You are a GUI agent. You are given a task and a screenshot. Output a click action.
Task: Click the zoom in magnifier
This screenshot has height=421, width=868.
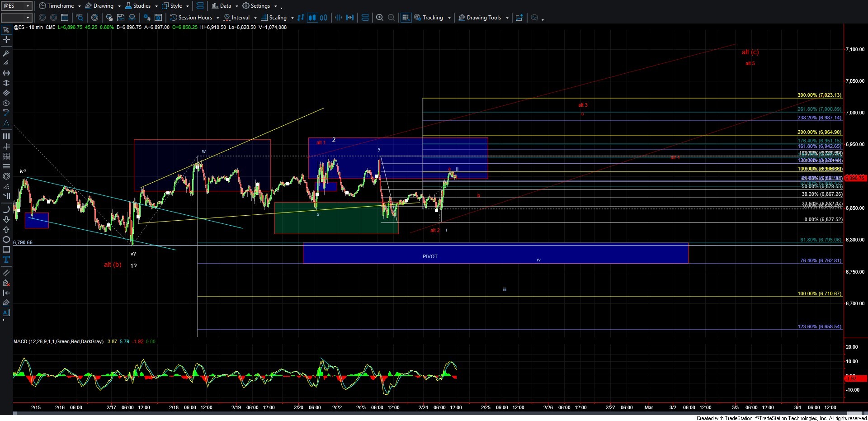[380, 18]
